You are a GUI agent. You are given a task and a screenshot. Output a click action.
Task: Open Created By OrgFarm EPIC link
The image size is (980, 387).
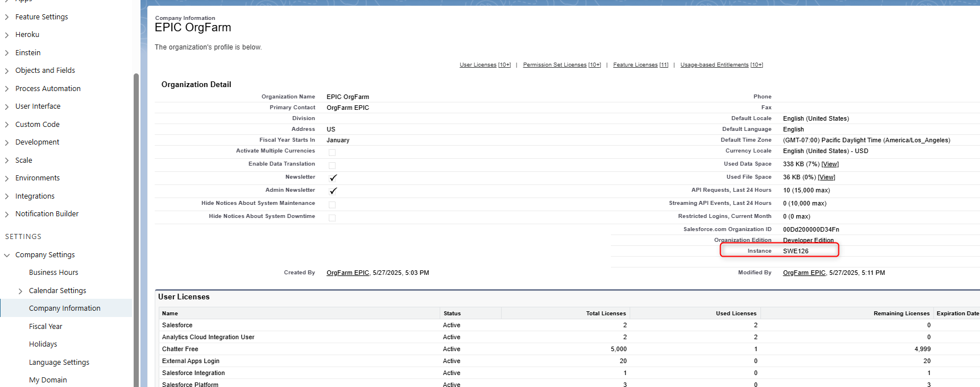[x=348, y=273]
